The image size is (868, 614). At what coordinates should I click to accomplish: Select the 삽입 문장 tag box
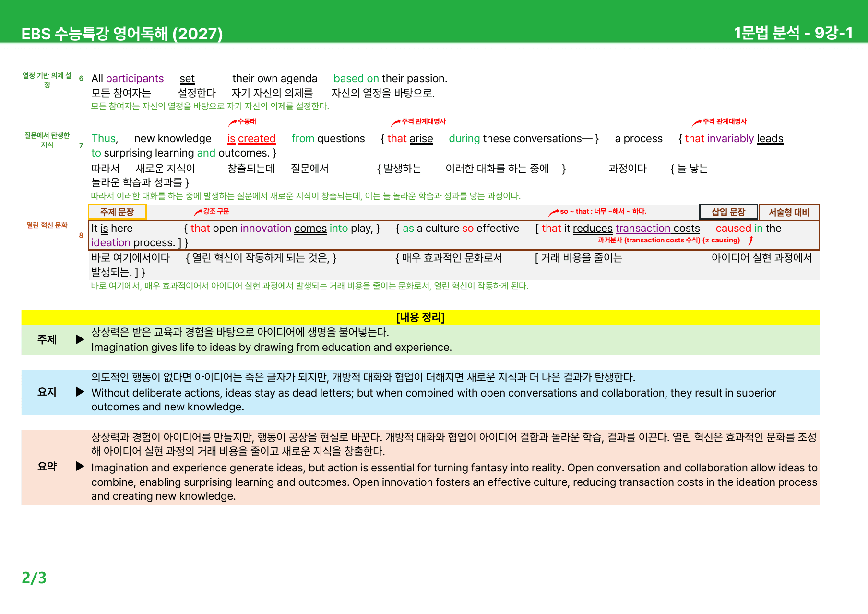(728, 212)
